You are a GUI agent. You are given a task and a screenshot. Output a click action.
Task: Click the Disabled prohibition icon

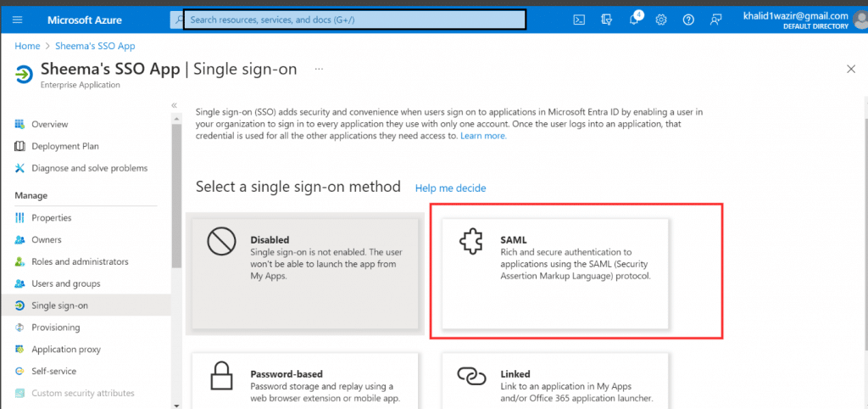pos(222,243)
